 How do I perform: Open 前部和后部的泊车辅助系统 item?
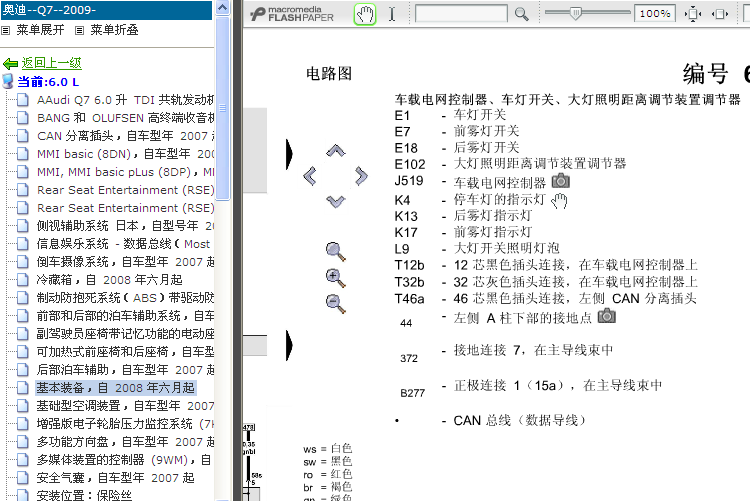coord(125,316)
